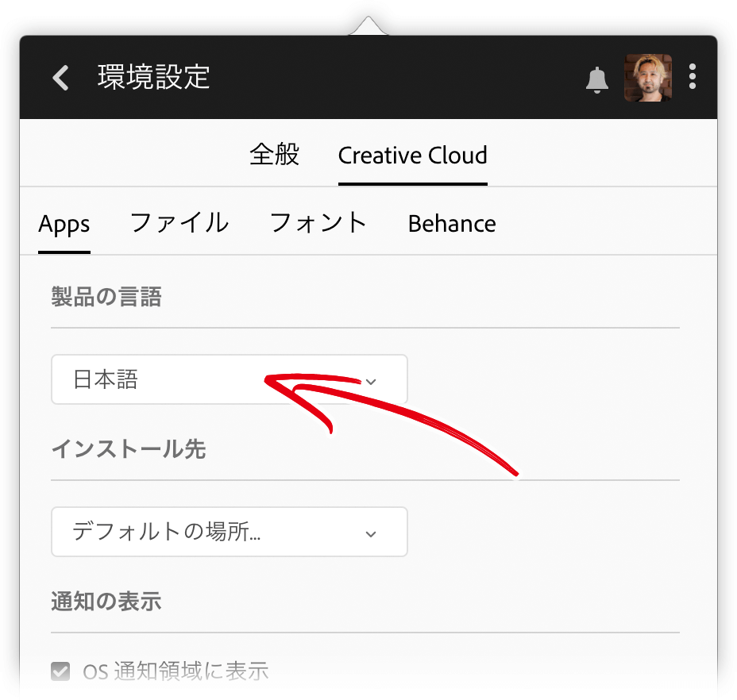Click the インストール先 section heading
The image size is (737, 700).
click(x=129, y=449)
